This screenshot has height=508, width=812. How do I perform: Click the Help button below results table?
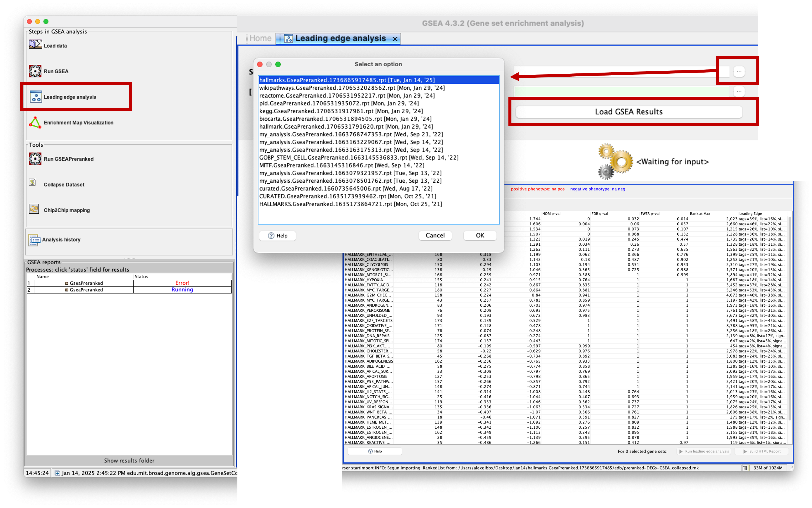[375, 451]
